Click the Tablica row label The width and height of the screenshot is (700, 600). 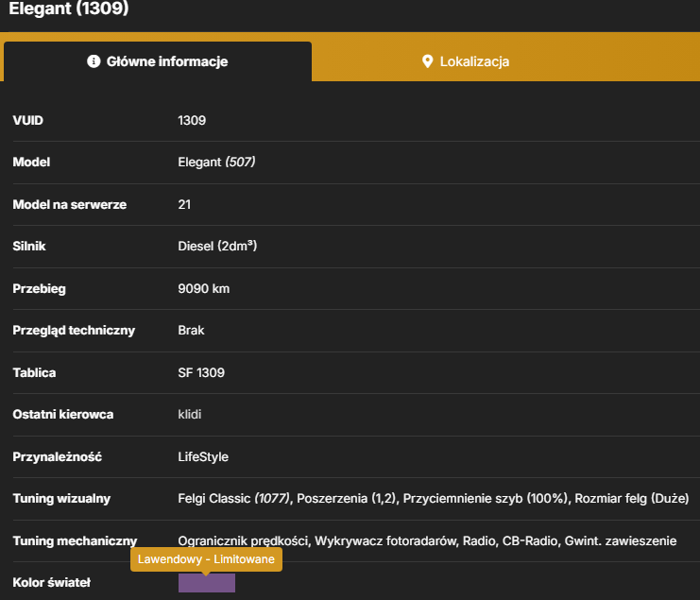click(34, 373)
